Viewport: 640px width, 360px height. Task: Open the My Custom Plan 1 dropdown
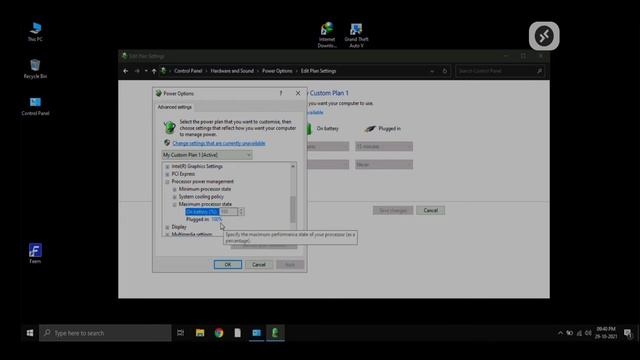point(207,155)
